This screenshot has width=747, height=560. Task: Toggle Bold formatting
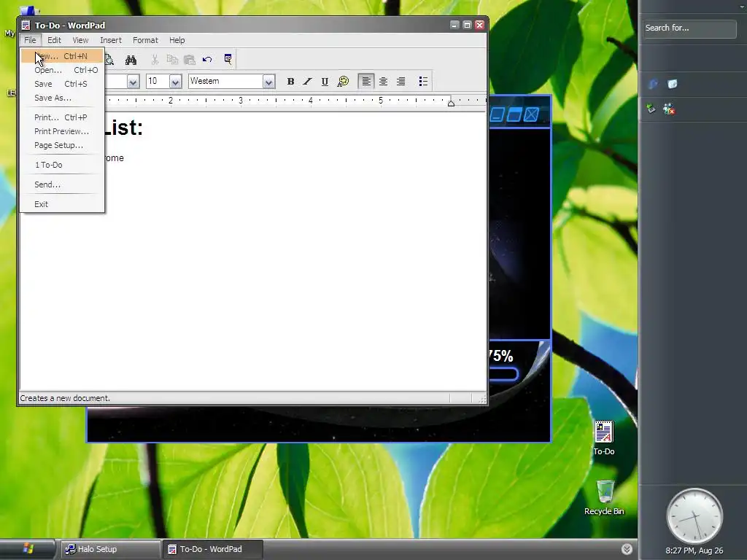click(x=290, y=82)
